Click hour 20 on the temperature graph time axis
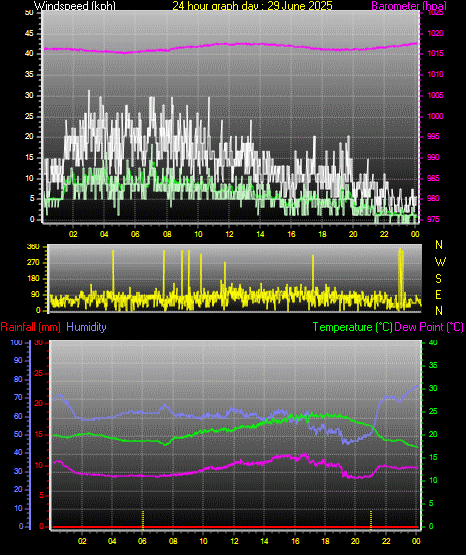 pyautogui.click(x=355, y=541)
